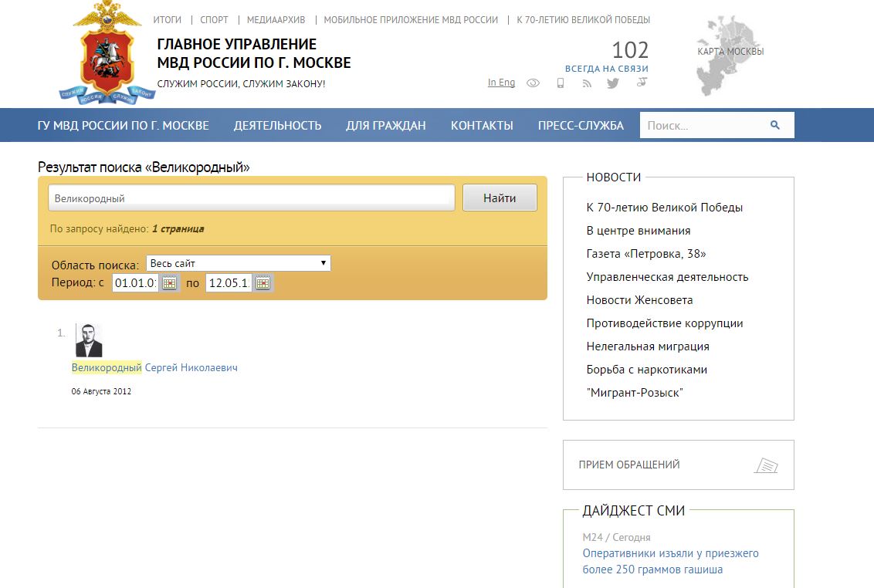Go to the Медиаархив top link

click(x=276, y=19)
